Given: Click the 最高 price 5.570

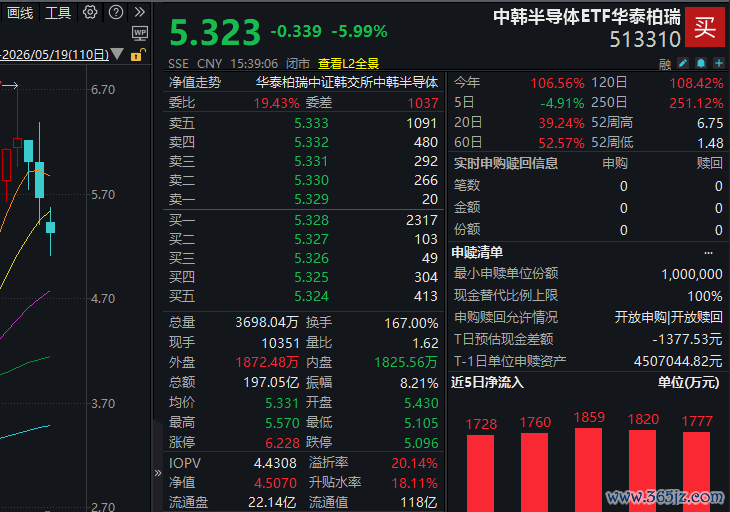Looking at the screenshot, I should pyautogui.click(x=282, y=423).
